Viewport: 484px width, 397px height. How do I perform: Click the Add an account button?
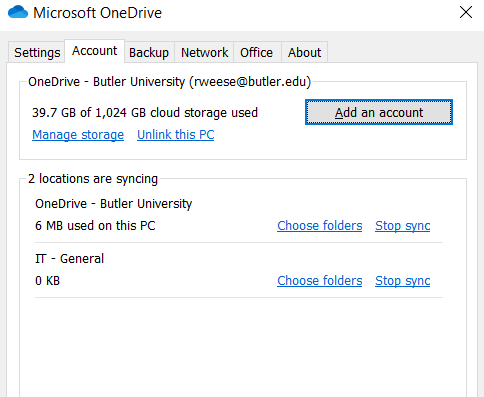[379, 112]
